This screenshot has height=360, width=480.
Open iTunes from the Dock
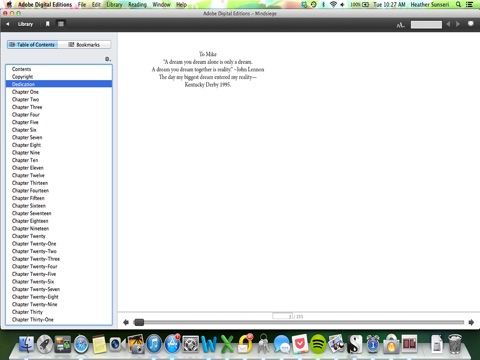154,344
